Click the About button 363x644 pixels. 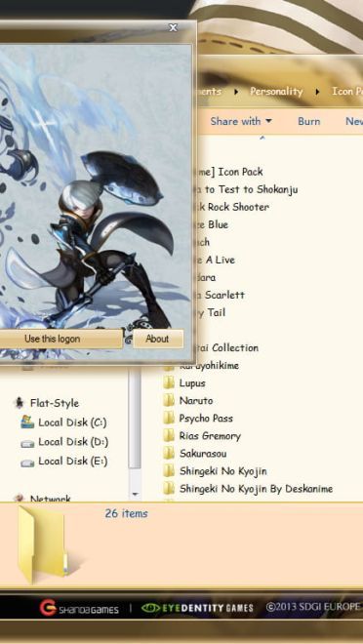[158, 339]
